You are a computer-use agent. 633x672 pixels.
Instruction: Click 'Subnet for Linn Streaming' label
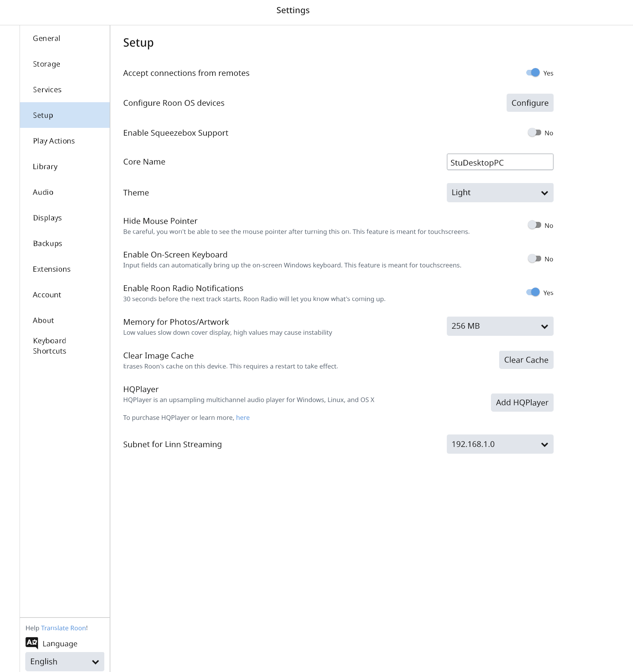pos(172,444)
